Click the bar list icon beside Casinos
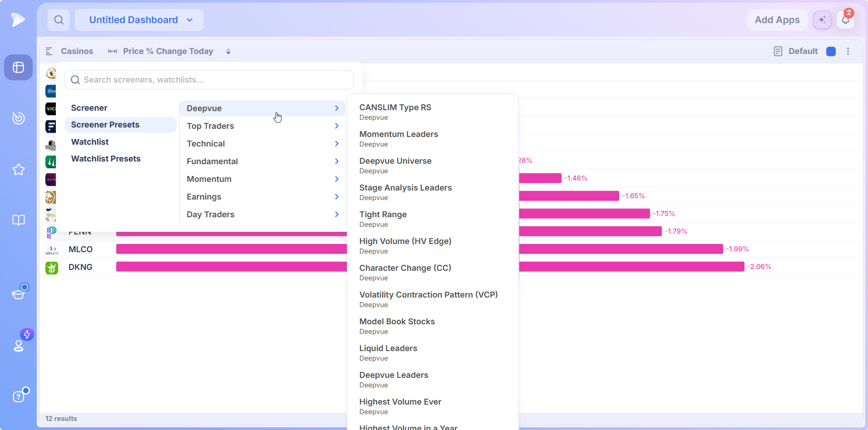 coord(49,51)
